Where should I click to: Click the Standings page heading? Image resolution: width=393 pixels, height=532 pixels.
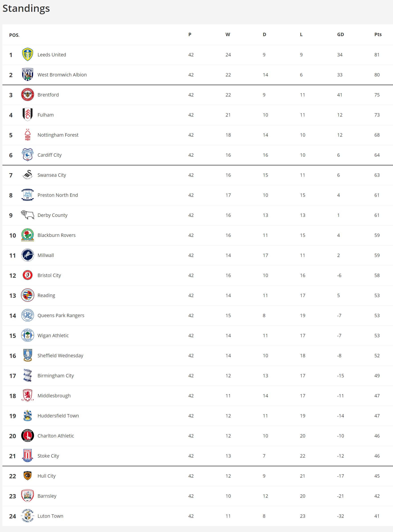[26, 8]
